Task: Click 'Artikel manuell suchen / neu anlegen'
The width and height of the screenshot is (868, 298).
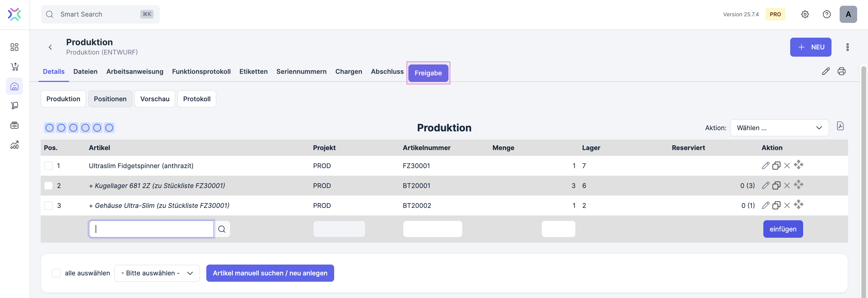Action: tap(270, 273)
